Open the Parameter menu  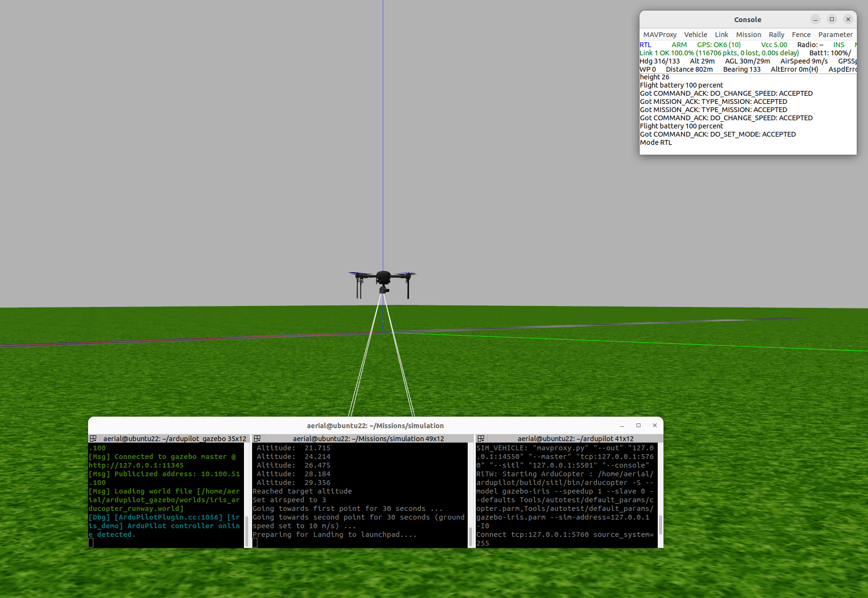click(835, 35)
